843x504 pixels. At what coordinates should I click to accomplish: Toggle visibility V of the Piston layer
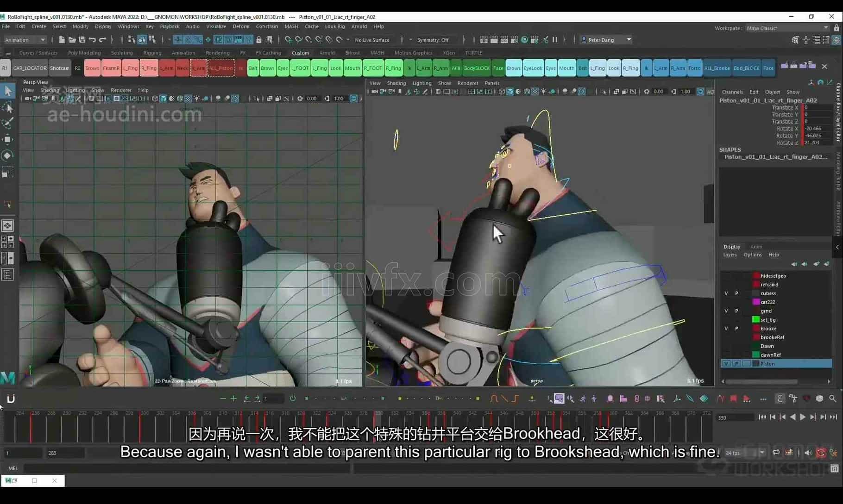(726, 364)
